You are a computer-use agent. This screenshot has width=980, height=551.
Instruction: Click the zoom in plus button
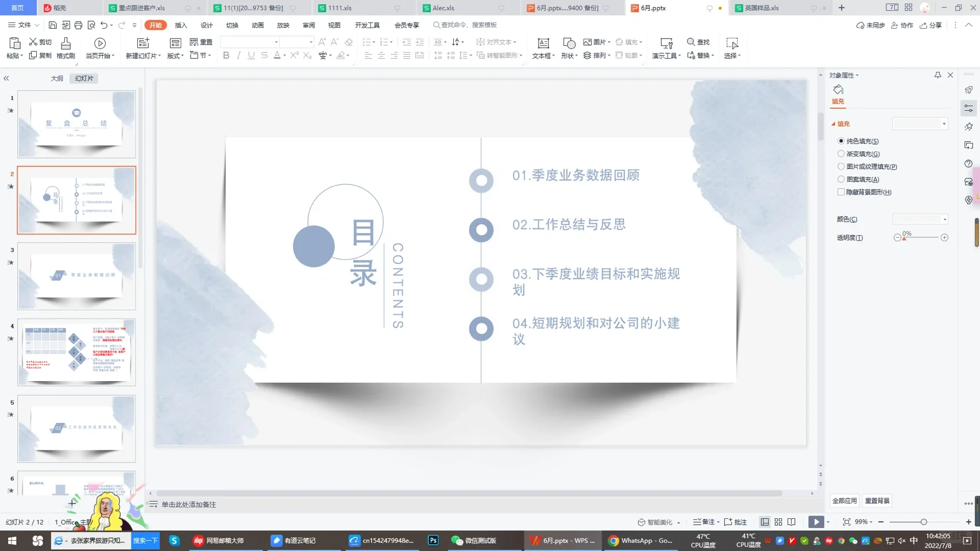pyautogui.click(x=969, y=522)
